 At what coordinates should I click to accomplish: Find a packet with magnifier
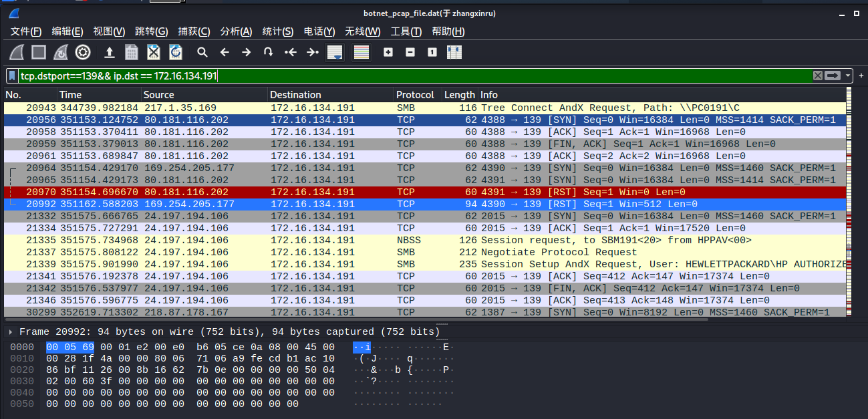pos(202,52)
